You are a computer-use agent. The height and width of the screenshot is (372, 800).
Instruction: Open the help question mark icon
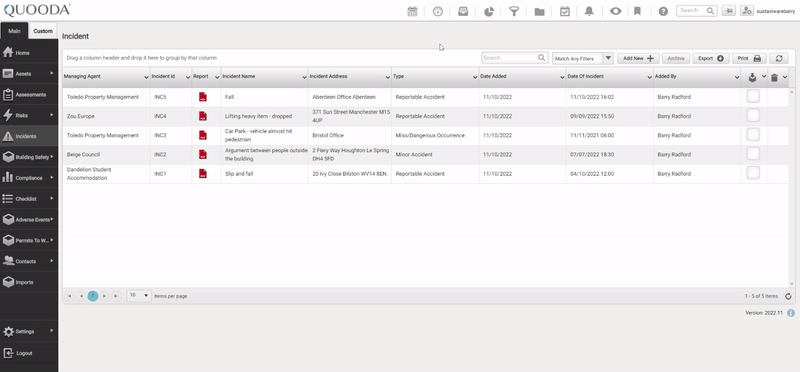point(663,11)
